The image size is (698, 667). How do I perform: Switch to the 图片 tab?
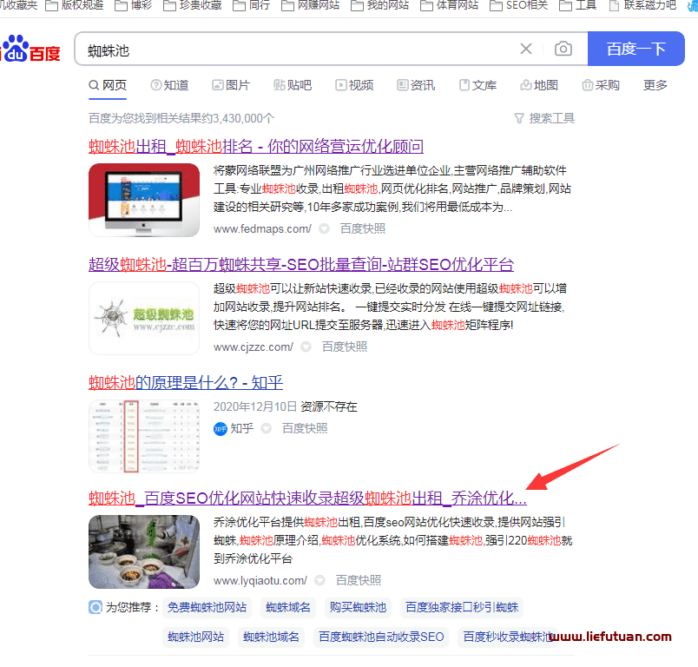coord(231,85)
